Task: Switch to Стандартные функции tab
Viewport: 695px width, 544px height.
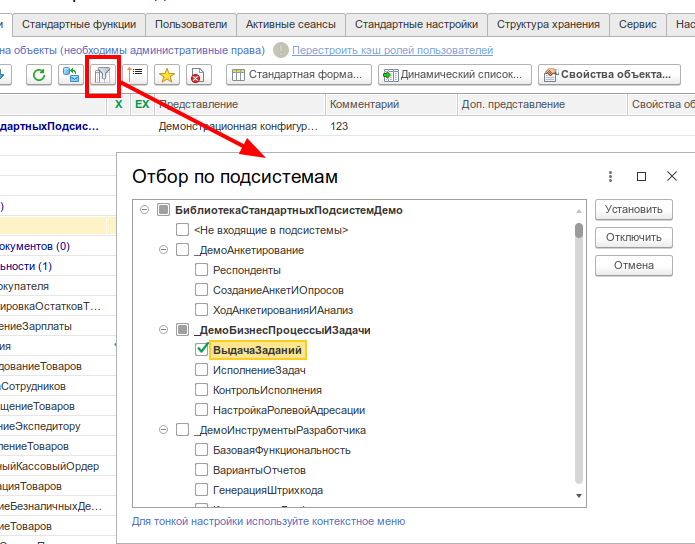Action: tap(79, 24)
